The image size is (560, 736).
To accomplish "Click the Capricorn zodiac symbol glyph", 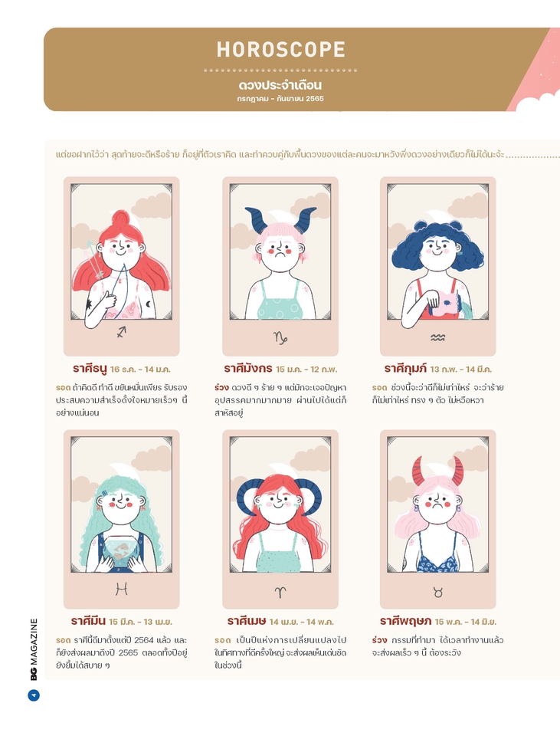I will click(280, 338).
